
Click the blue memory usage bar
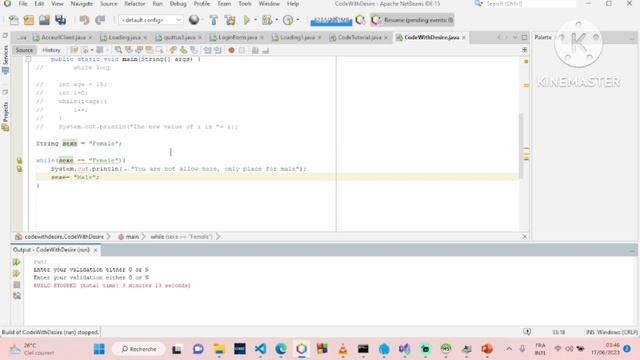[x=331, y=20]
